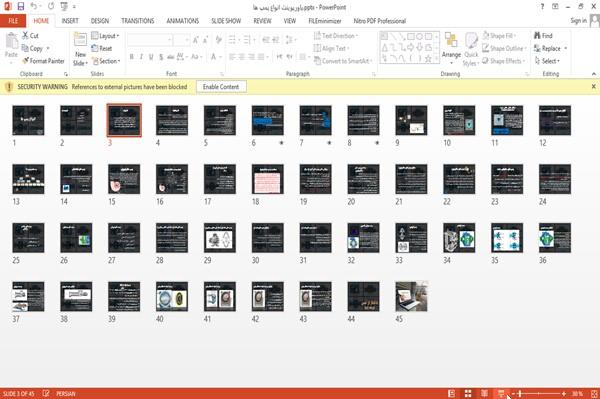
Task: Open Quick Styles gallery
Action: tap(471, 49)
